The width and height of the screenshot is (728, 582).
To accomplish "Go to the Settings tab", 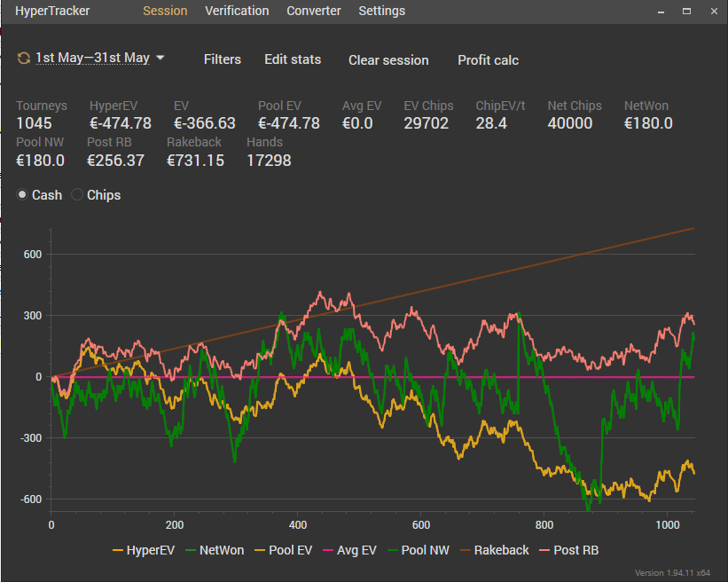I will pos(381,11).
